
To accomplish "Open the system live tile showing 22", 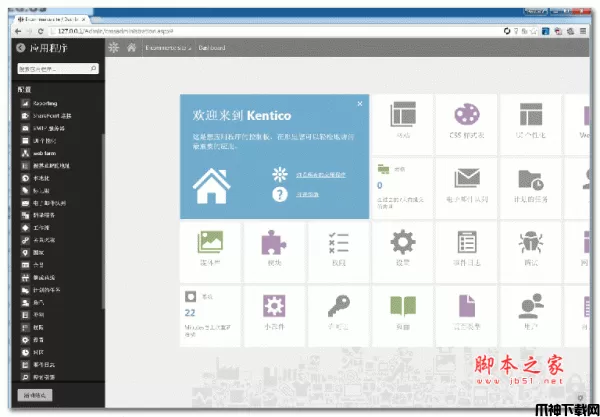I will point(210,316).
